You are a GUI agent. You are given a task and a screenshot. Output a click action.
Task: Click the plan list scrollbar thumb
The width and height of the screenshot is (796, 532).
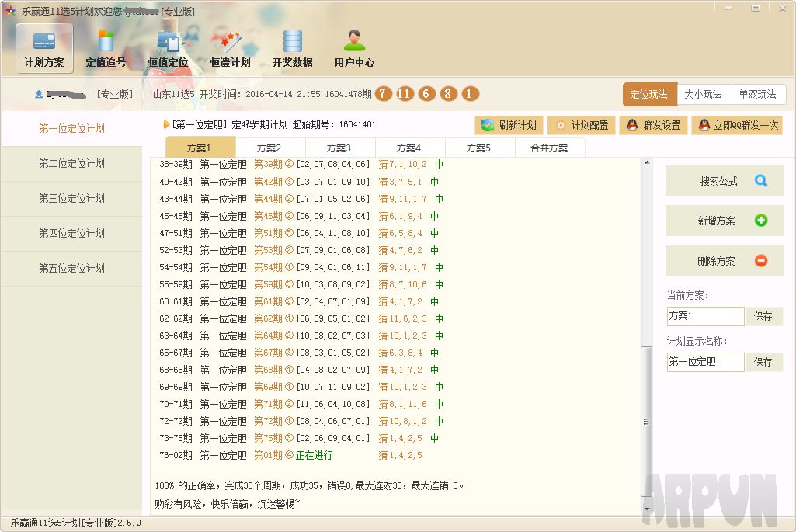pyautogui.click(x=646, y=422)
